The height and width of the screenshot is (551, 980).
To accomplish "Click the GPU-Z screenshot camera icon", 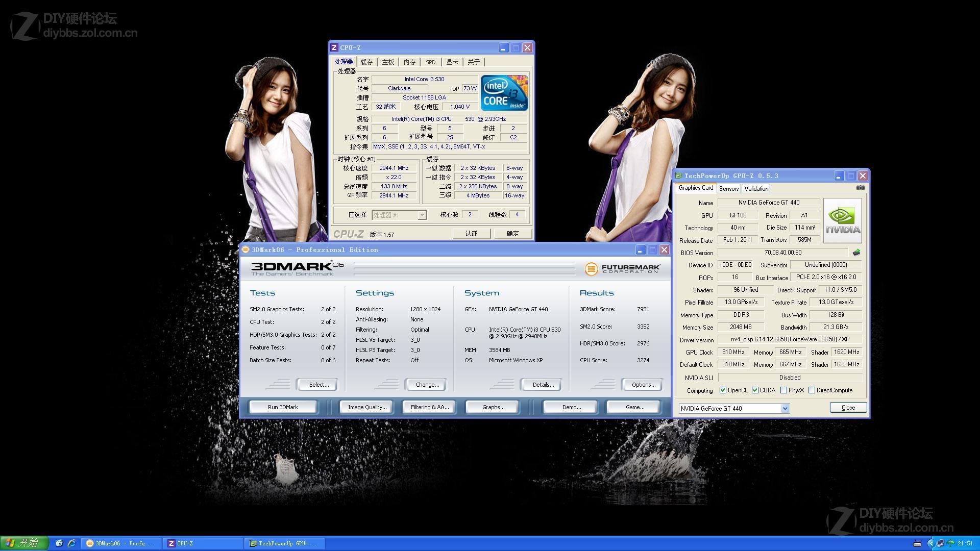I will pyautogui.click(x=860, y=188).
